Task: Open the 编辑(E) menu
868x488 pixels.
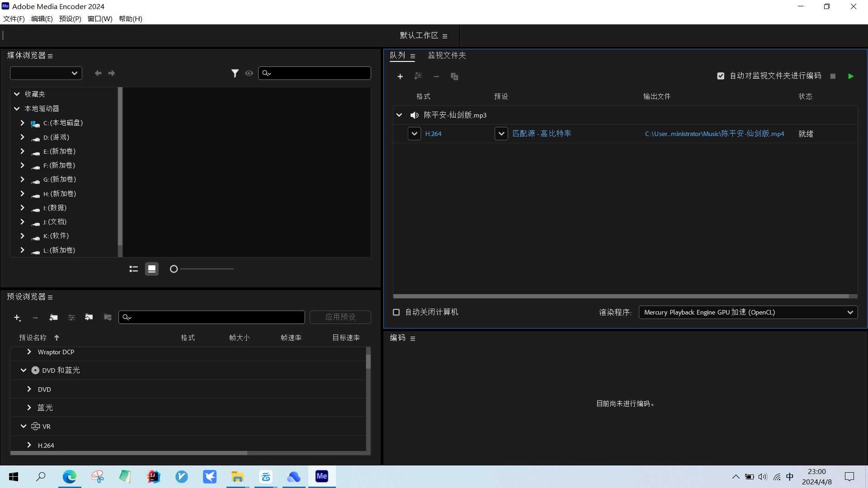Action: coord(42,19)
